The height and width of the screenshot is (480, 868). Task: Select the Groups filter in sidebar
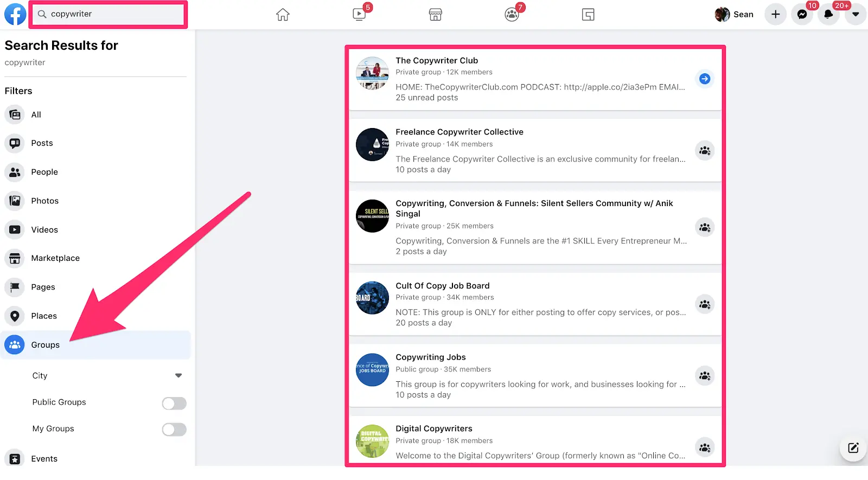pyautogui.click(x=95, y=345)
